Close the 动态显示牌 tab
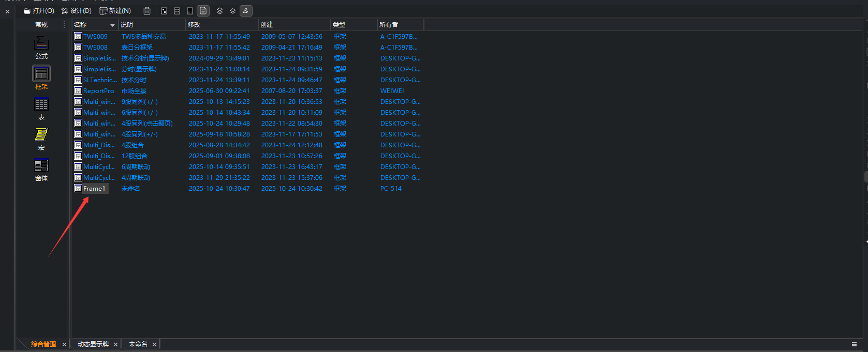This screenshot has height=352, width=868. click(x=115, y=345)
